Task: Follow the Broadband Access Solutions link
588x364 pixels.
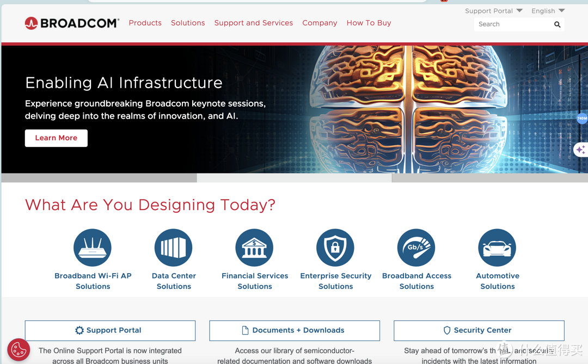Action: click(x=416, y=281)
